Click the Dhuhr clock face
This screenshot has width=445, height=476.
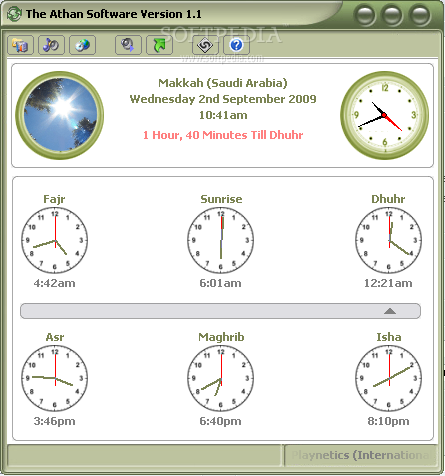pos(389,240)
